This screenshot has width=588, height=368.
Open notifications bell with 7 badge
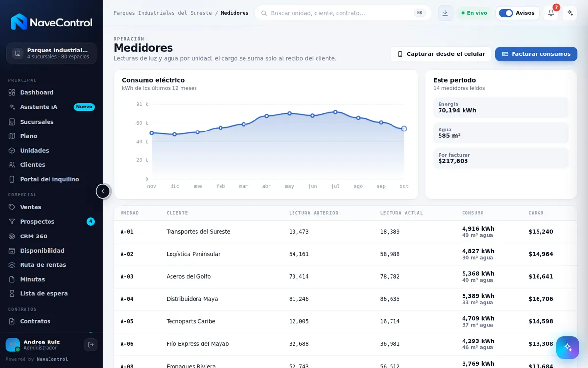click(551, 13)
